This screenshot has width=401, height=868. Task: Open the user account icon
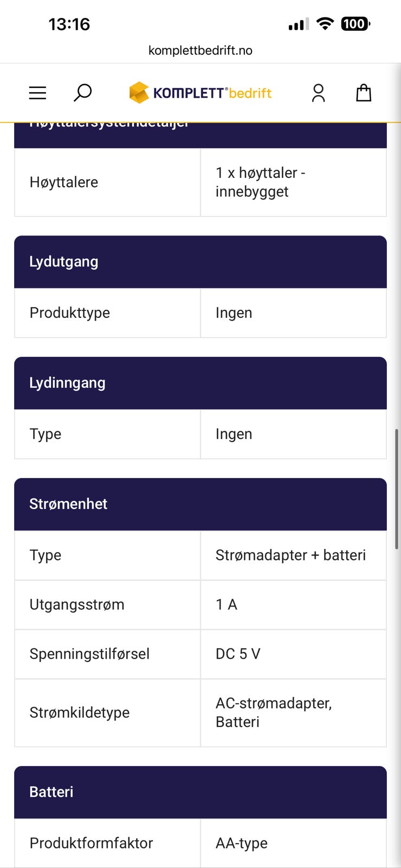coord(318,93)
